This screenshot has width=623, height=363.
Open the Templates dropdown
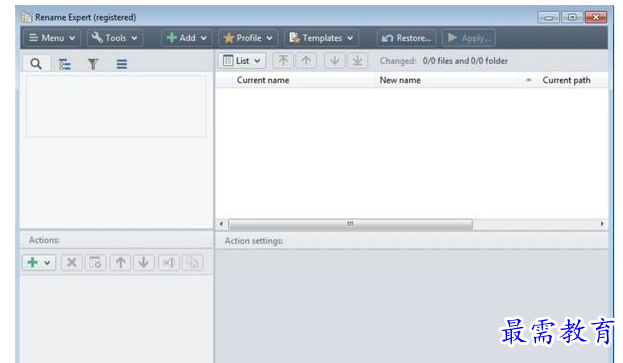(x=321, y=38)
